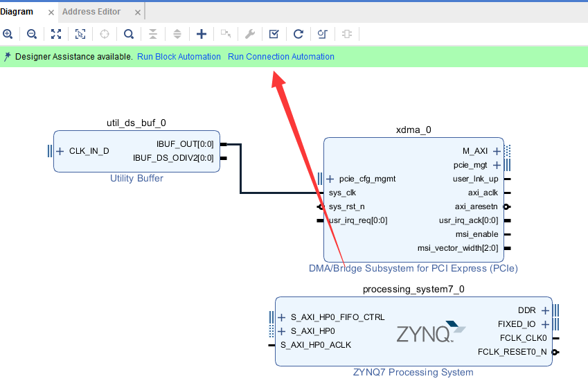Open the Search magnifier icon in toolbar
588x381 pixels.
129,34
